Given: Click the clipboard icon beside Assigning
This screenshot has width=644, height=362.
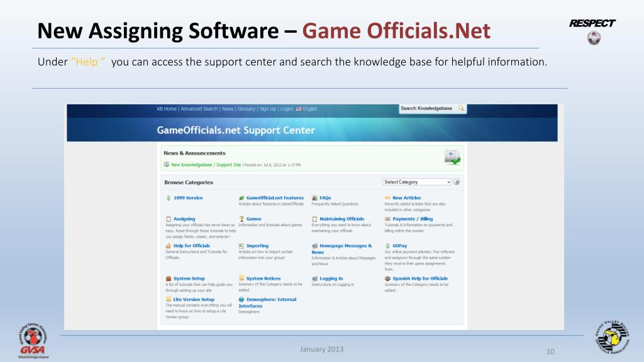Looking at the screenshot, I should tap(169, 219).
